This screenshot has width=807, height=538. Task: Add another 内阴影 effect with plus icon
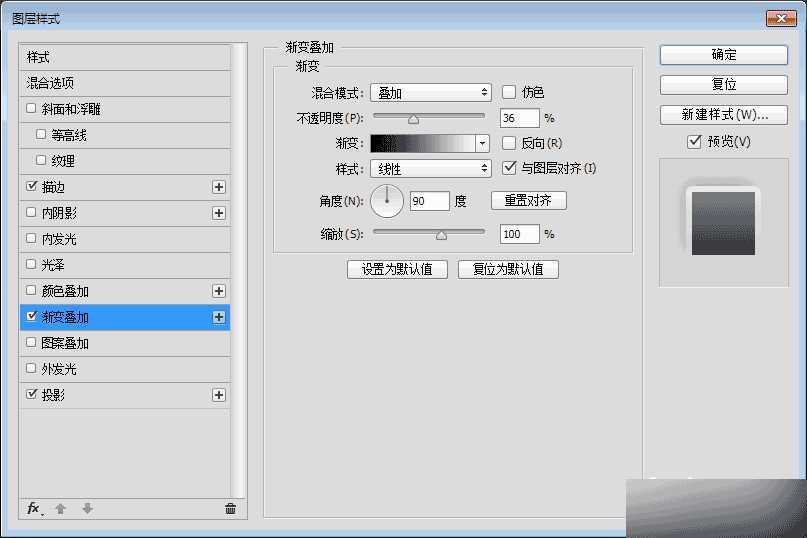(x=219, y=213)
